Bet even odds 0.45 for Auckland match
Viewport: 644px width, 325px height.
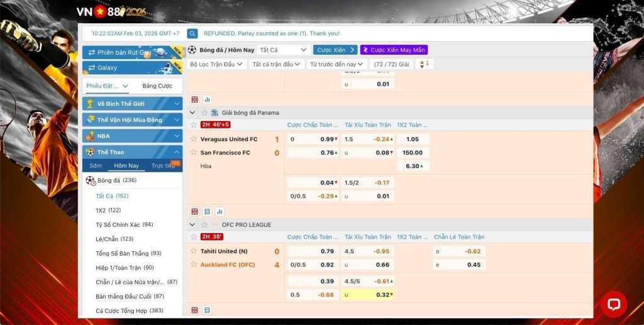click(458, 265)
